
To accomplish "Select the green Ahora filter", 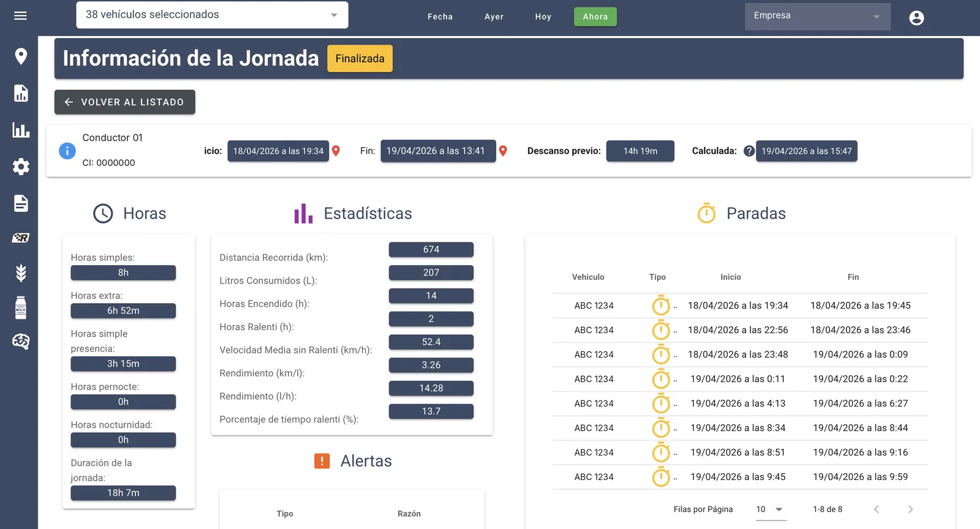I will (x=595, y=17).
